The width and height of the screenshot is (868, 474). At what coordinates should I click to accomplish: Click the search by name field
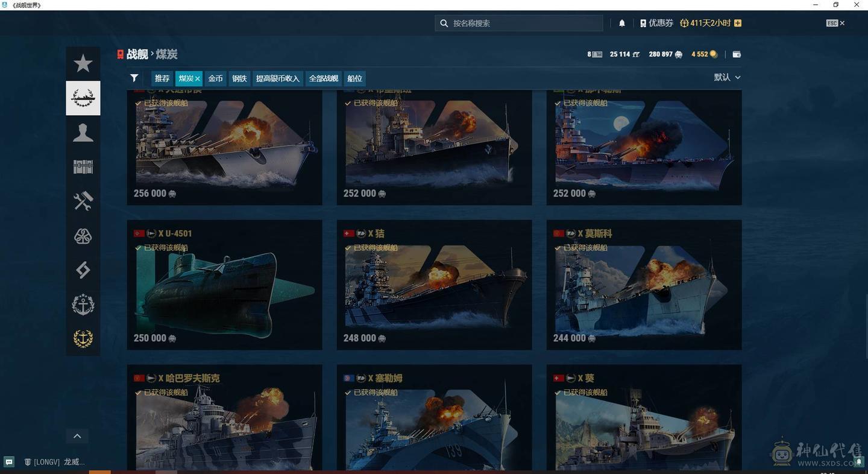[x=519, y=23]
